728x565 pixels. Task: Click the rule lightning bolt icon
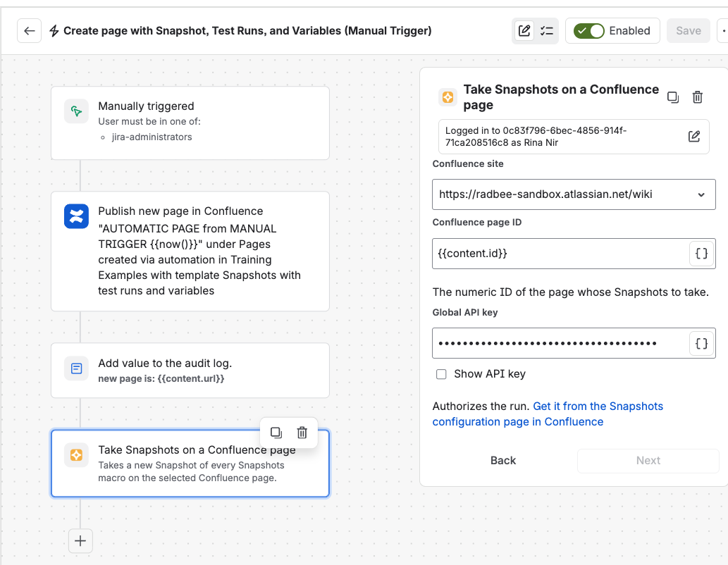pyautogui.click(x=54, y=30)
